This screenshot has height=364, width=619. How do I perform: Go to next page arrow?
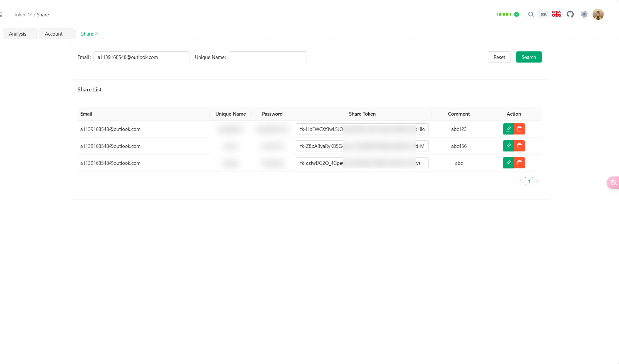tap(537, 181)
